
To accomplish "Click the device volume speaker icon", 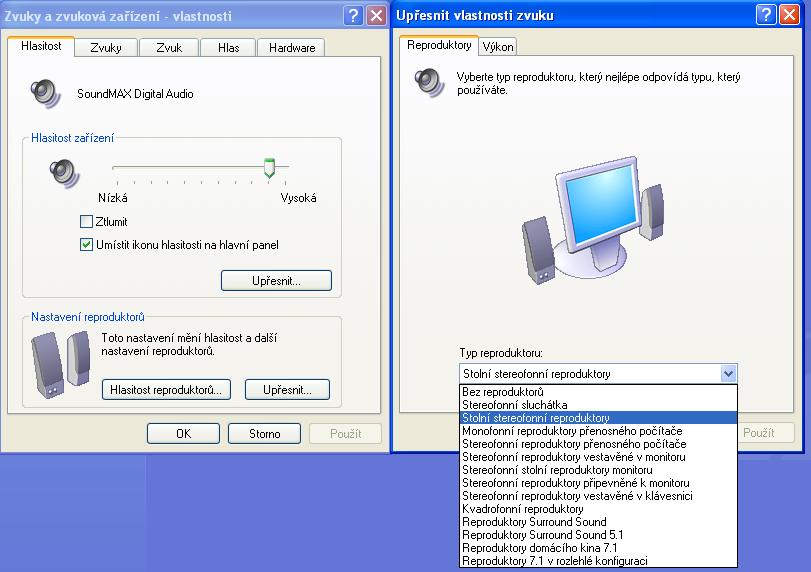I will [x=64, y=173].
